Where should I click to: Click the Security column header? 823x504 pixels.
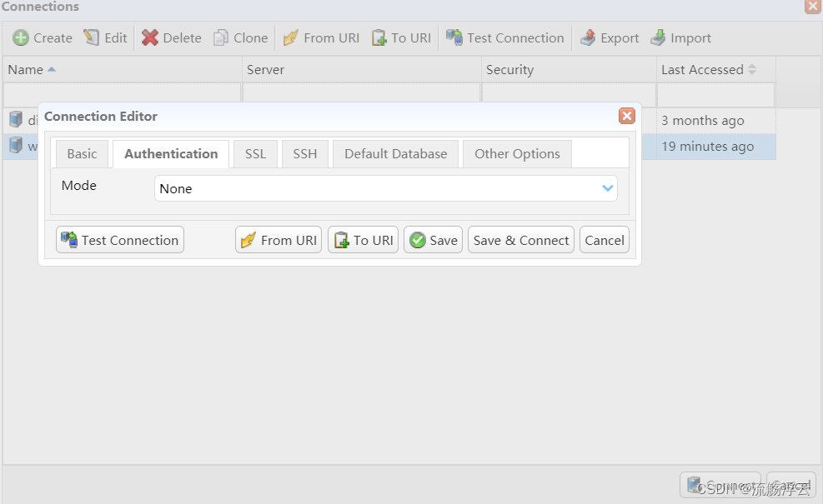[x=569, y=70]
